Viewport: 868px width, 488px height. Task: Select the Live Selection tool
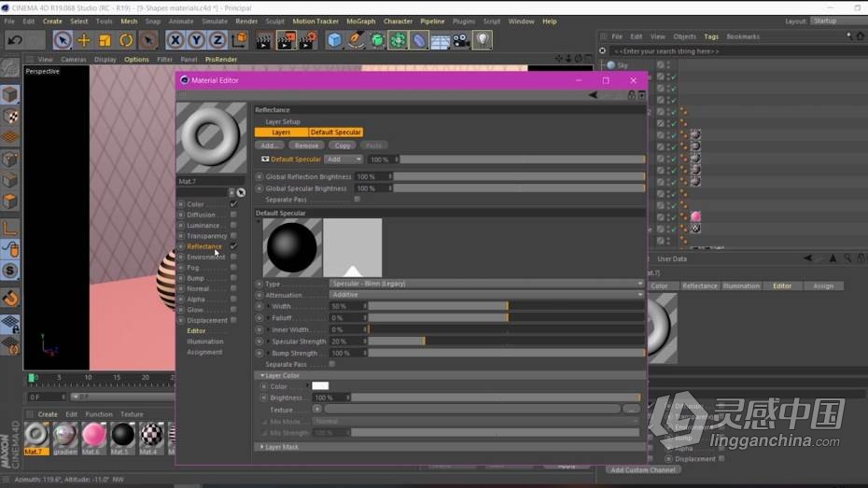[x=63, y=40]
